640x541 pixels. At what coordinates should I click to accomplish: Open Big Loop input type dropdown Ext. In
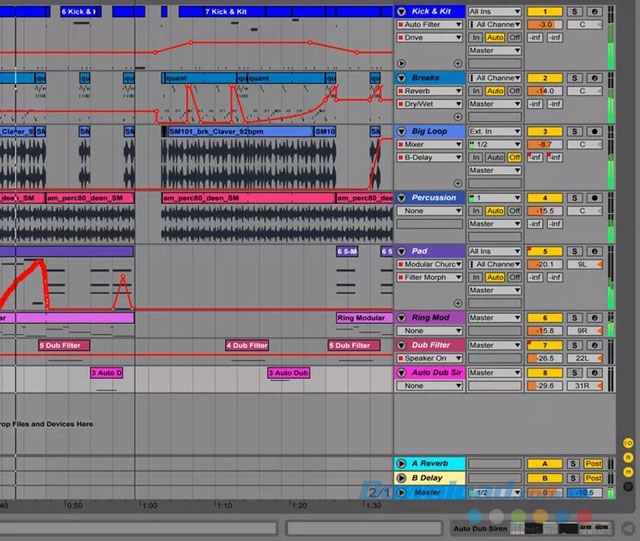tap(495, 131)
